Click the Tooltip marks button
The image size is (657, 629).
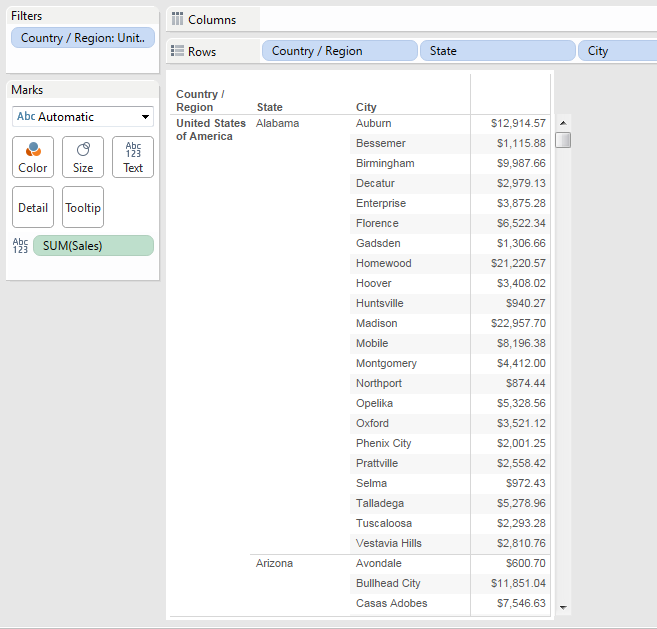pos(83,207)
